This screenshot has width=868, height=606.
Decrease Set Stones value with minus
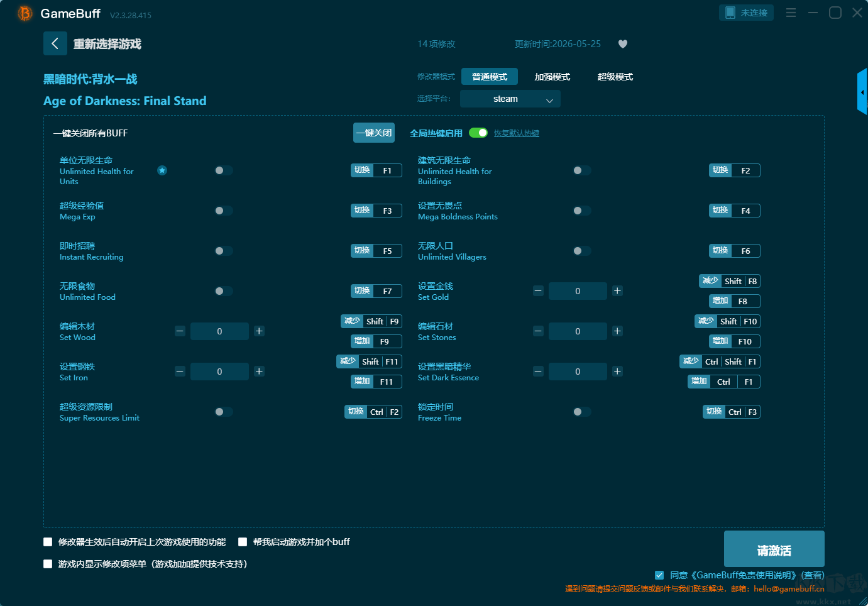[538, 331]
